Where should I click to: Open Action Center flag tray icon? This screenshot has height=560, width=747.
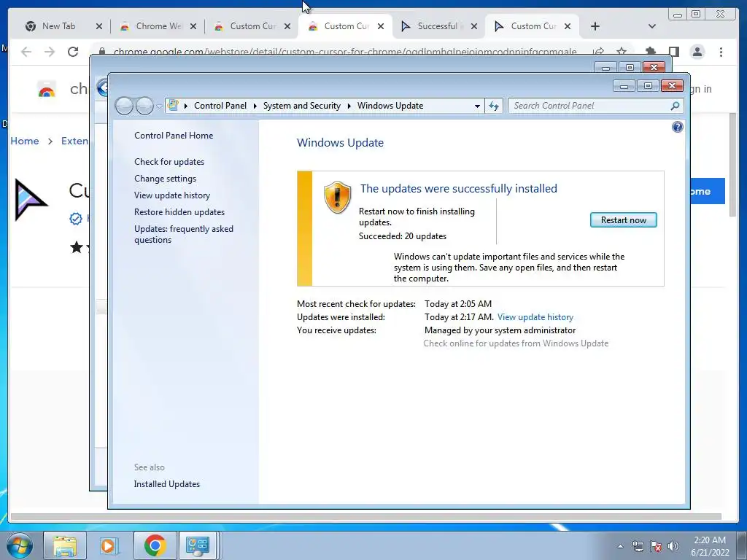point(656,546)
